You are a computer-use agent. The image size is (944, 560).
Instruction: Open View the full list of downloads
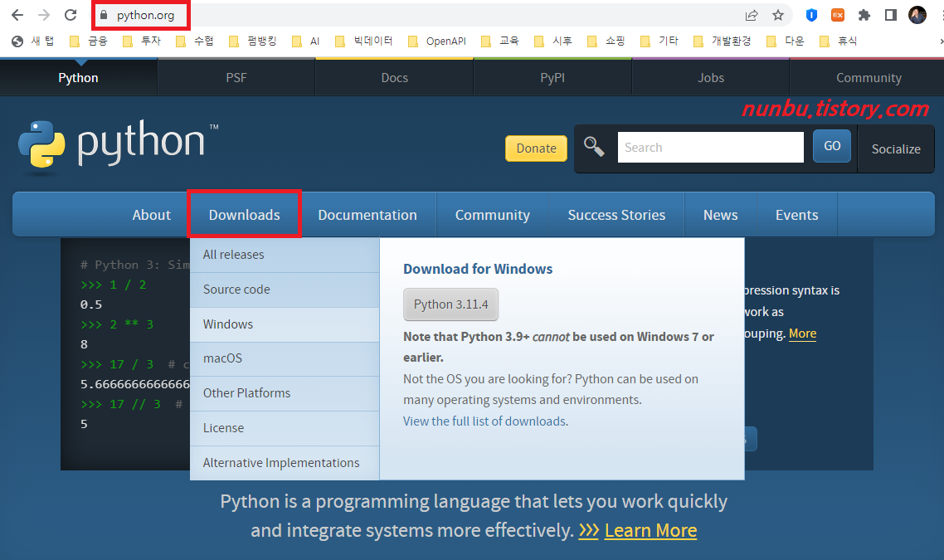point(484,421)
